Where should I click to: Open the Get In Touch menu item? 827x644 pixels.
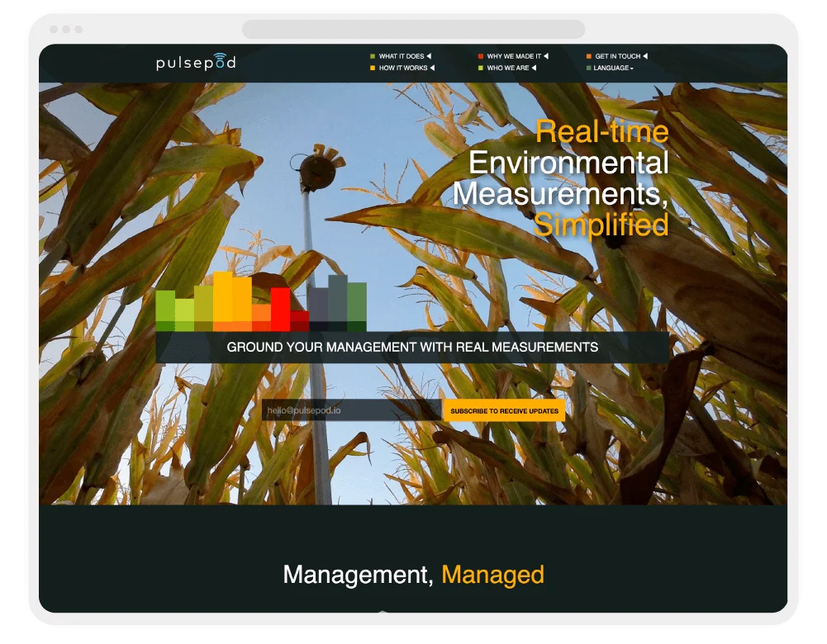618,56
